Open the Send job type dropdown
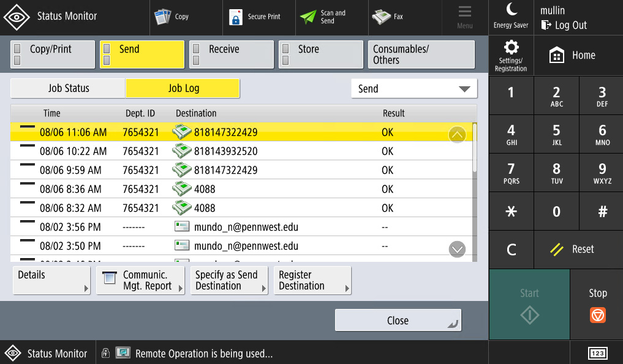Viewport: 623px width, 364px height. (x=414, y=89)
